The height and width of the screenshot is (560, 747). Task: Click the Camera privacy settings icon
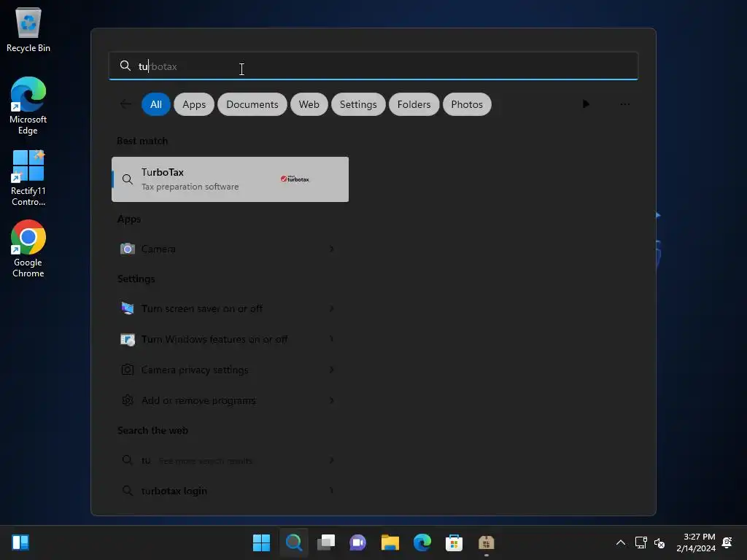pyautogui.click(x=127, y=370)
